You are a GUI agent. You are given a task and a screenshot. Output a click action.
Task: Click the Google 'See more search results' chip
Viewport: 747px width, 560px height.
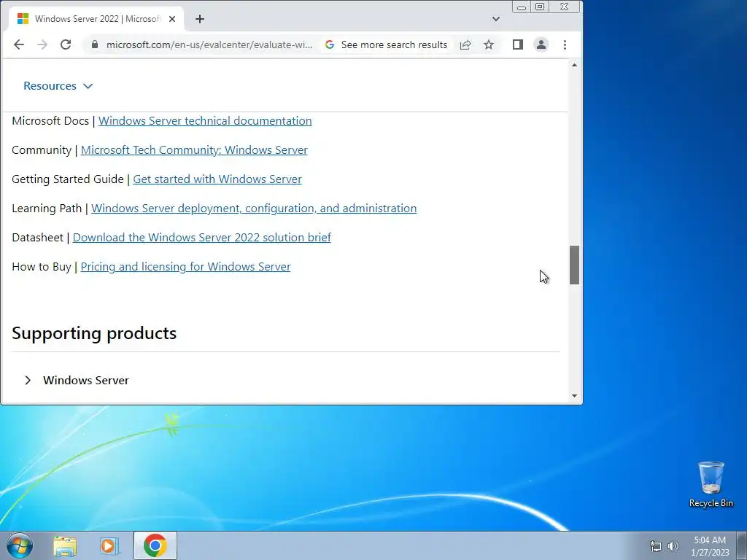tap(386, 44)
